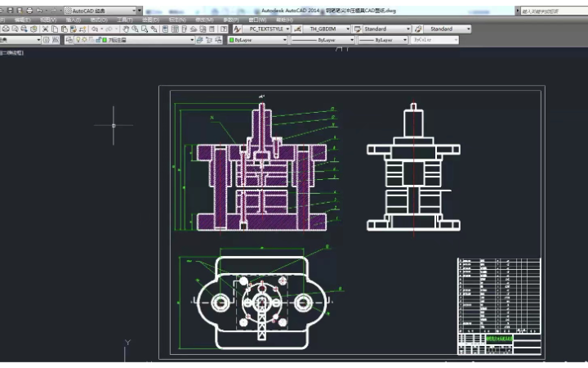This screenshot has width=588, height=368.
Task: Click the Cut scissors icon
Action: [46, 29]
